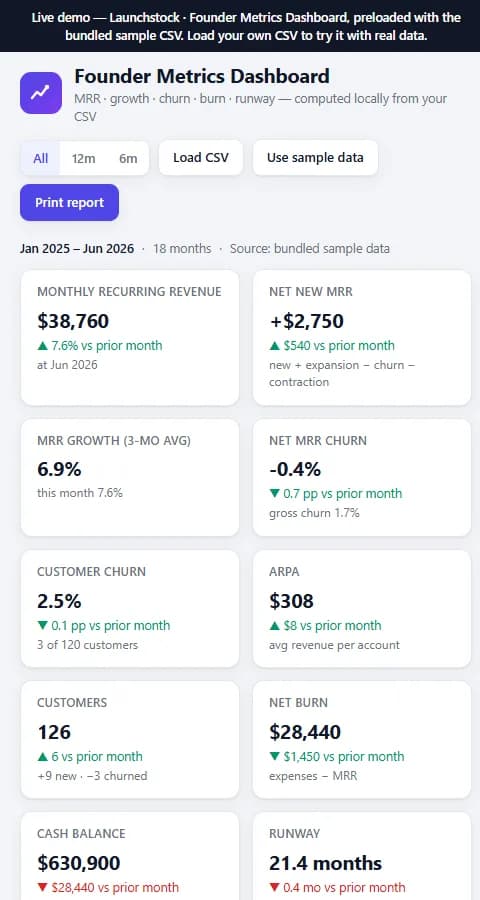
Task: Click Use sample data button
Action: click(315, 157)
